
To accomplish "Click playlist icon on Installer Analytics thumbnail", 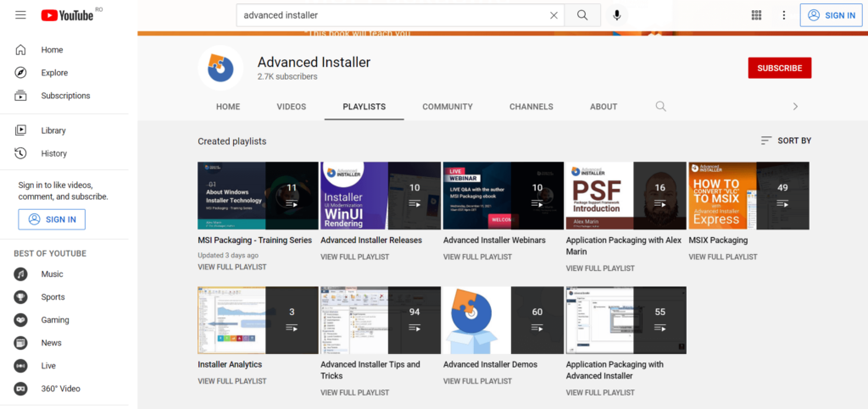I will coord(292,329).
